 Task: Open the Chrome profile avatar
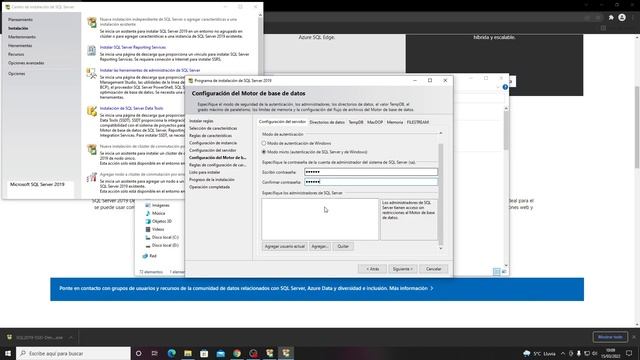(x=622, y=18)
